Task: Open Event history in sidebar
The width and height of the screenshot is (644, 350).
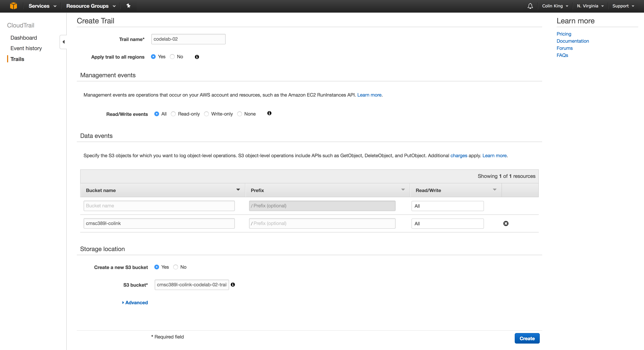Action: click(x=26, y=48)
